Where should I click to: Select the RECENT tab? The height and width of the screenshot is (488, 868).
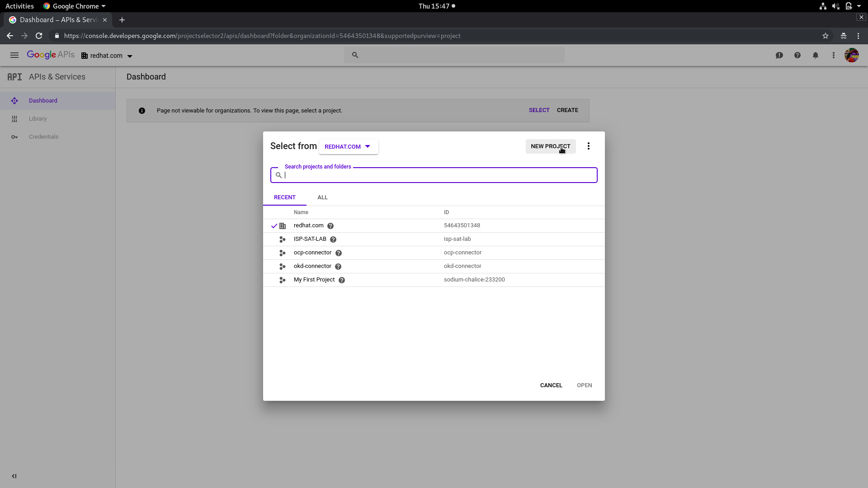284,197
